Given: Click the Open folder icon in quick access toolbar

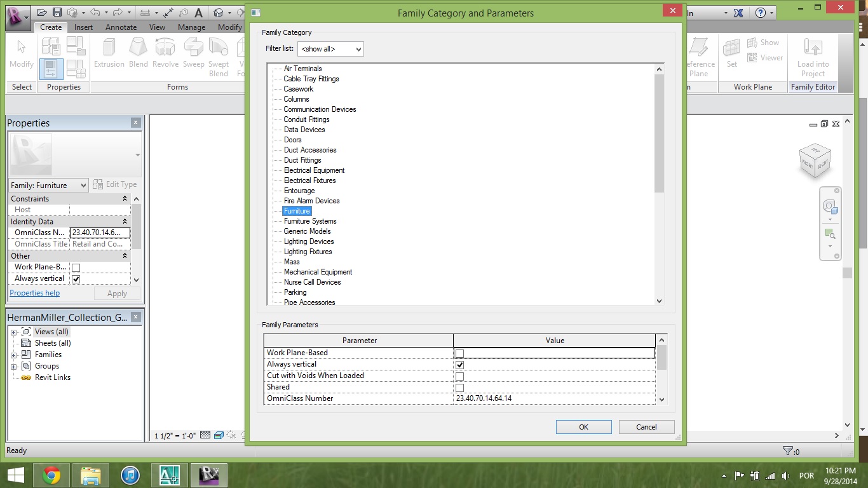Looking at the screenshot, I should coord(42,13).
